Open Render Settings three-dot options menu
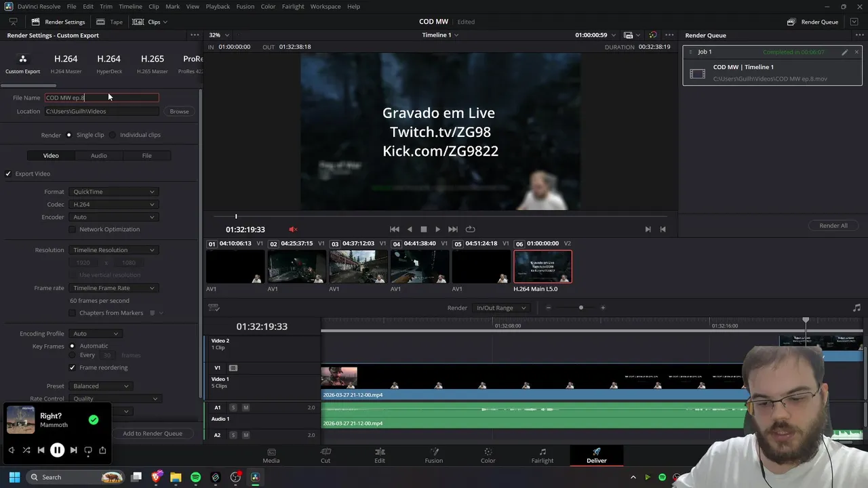The image size is (868, 488). coord(195,35)
